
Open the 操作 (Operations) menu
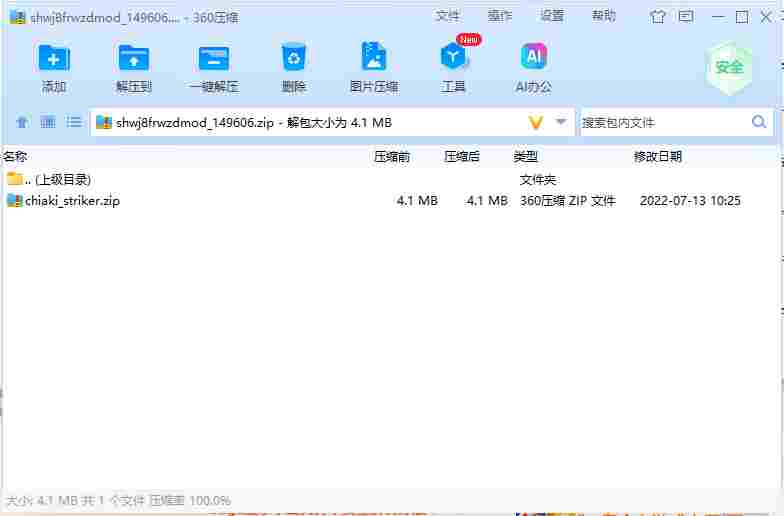(x=500, y=16)
